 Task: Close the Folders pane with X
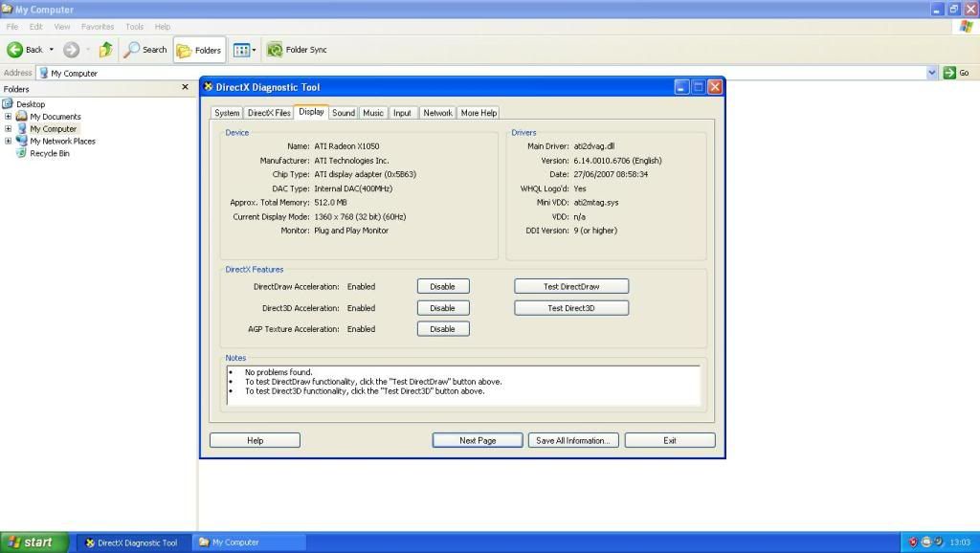185,87
